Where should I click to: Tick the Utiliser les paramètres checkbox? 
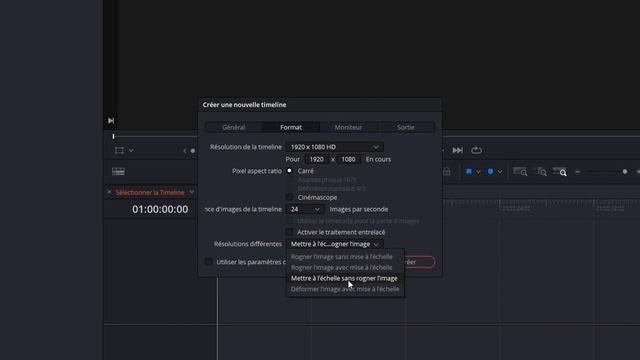coord(208,262)
